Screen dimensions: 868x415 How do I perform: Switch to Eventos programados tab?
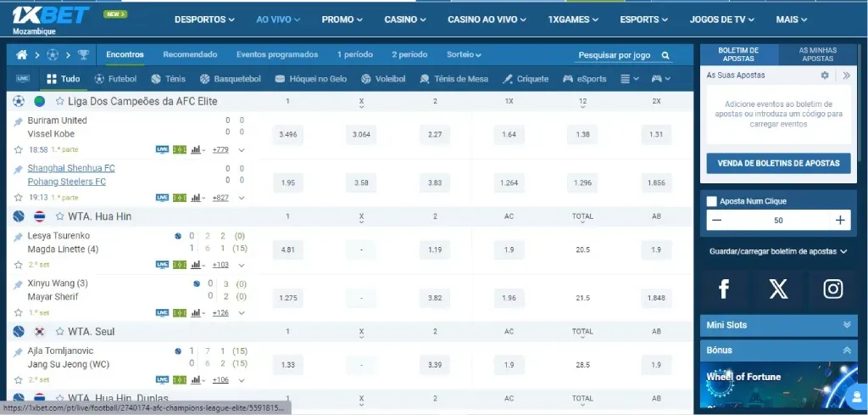point(277,55)
